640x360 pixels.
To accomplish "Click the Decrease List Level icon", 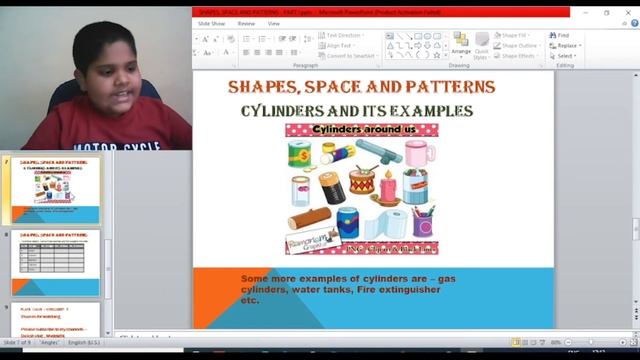I will point(282,39).
